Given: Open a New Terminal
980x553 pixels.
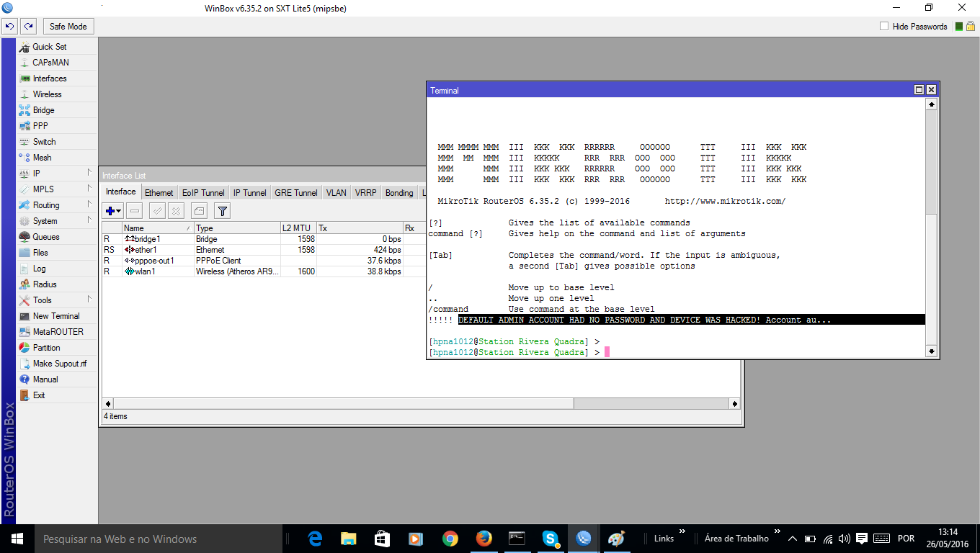Looking at the screenshot, I should (x=57, y=316).
